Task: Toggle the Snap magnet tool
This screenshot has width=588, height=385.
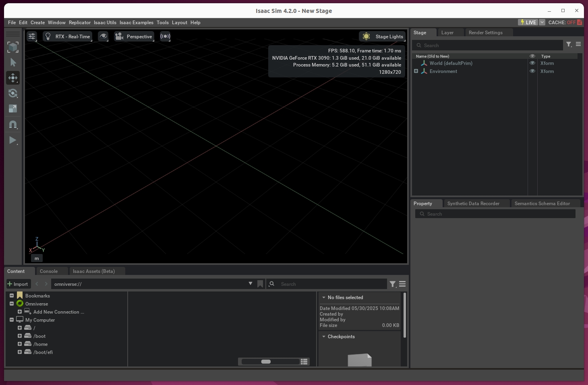Action: [13, 125]
